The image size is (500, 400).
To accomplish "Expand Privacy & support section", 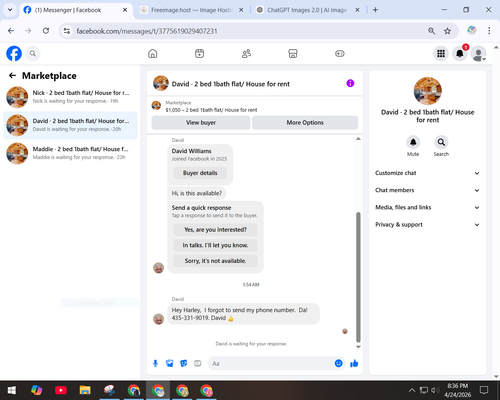I will click(x=427, y=225).
